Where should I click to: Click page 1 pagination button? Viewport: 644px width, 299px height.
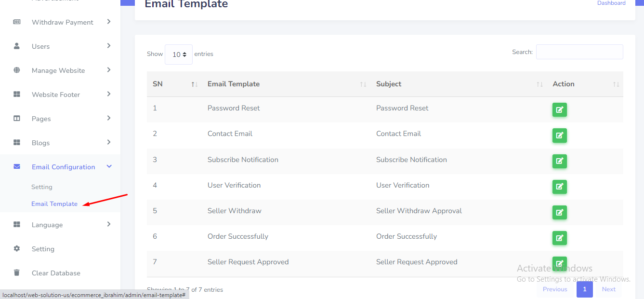(x=584, y=289)
